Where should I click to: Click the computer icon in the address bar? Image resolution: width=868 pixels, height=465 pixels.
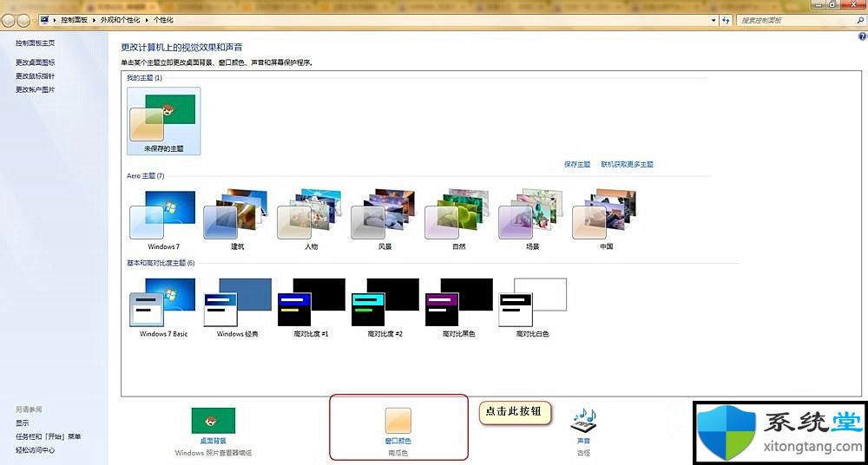45,20
